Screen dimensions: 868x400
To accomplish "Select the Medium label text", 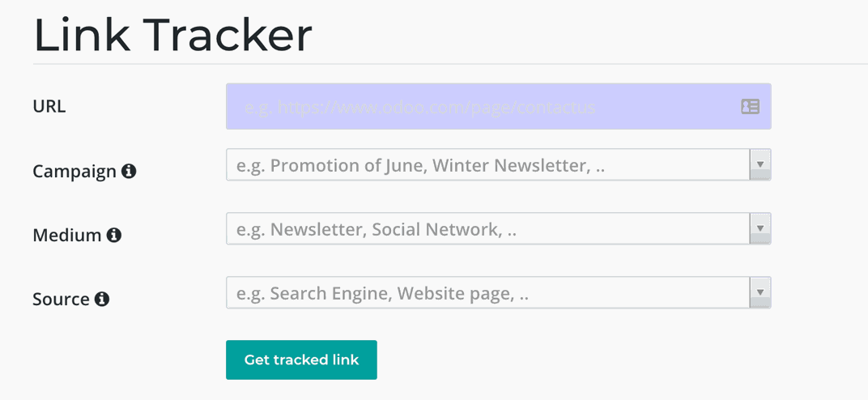I will (x=67, y=236).
